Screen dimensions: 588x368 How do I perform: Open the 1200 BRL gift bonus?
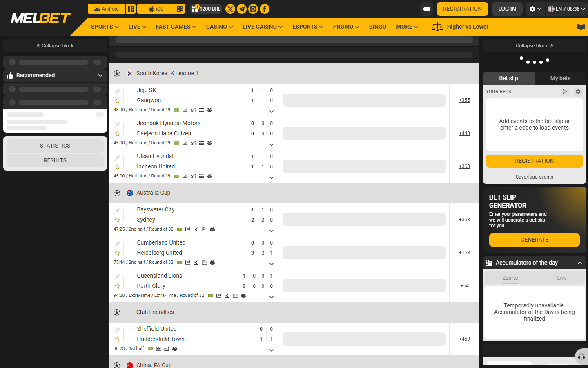coord(206,9)
